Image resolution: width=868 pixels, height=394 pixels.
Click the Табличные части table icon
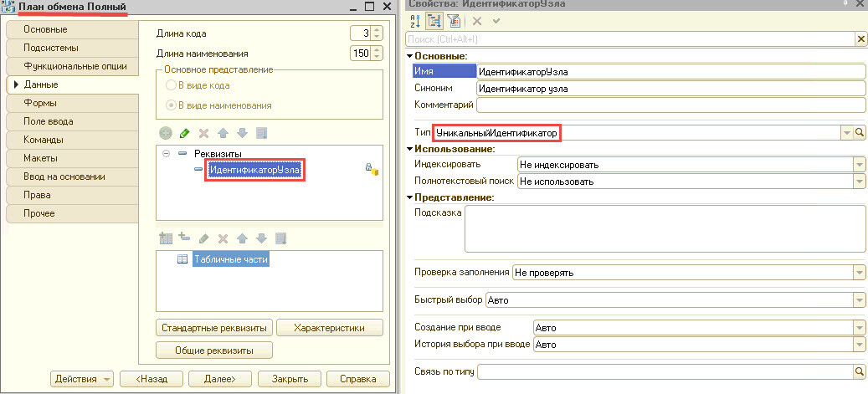pos(182,259)
